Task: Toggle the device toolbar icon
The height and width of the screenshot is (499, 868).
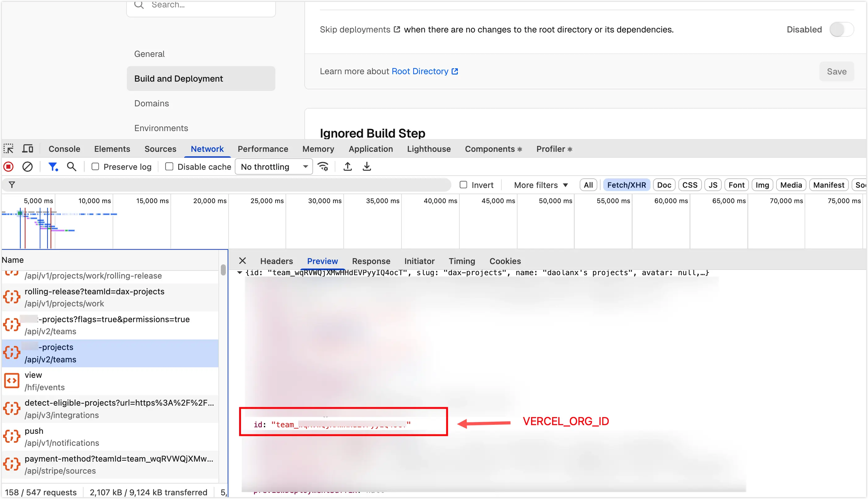Action: click(28, 149)
